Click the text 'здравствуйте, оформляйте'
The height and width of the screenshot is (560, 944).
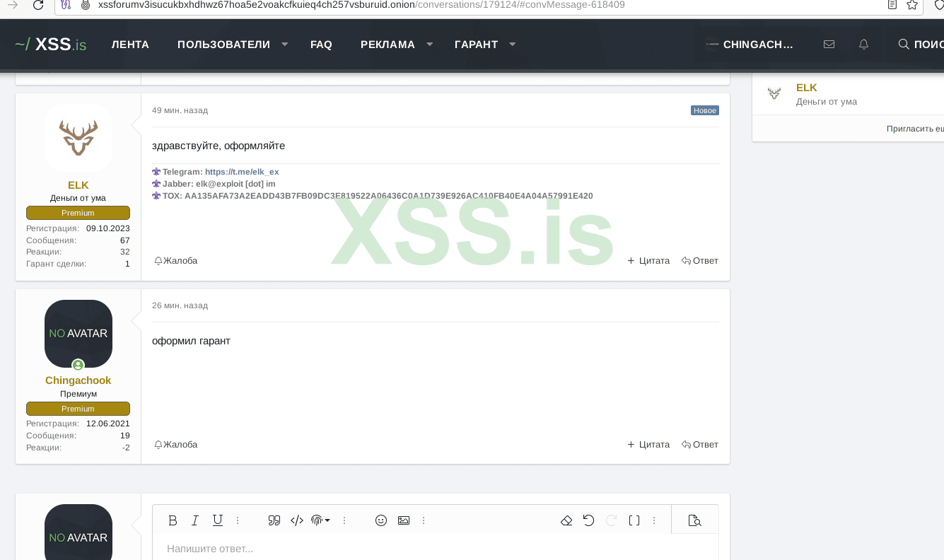point(218,146)
